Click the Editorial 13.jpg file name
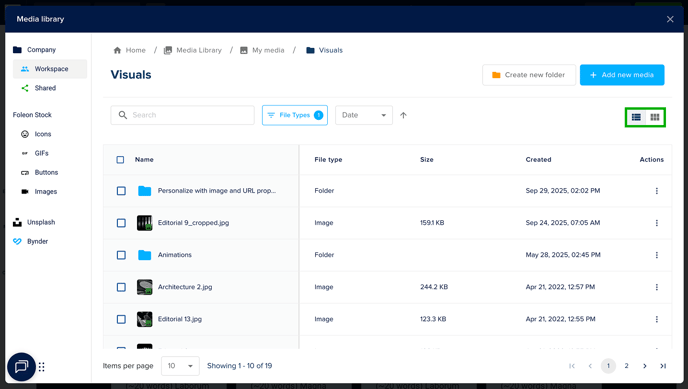 (180, 319)
